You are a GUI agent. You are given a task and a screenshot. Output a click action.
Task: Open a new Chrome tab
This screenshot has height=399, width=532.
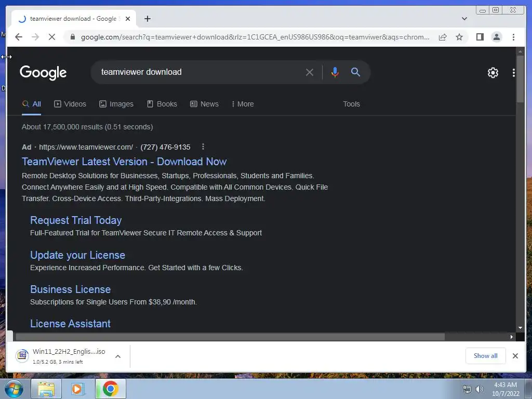click(147, 19)
